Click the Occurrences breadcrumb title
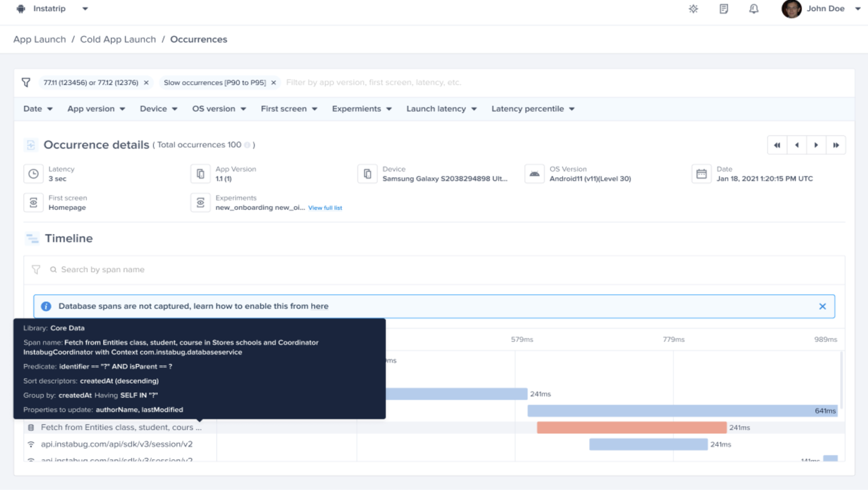This screenshot has height=490, width=868. (x=199, y=40)
